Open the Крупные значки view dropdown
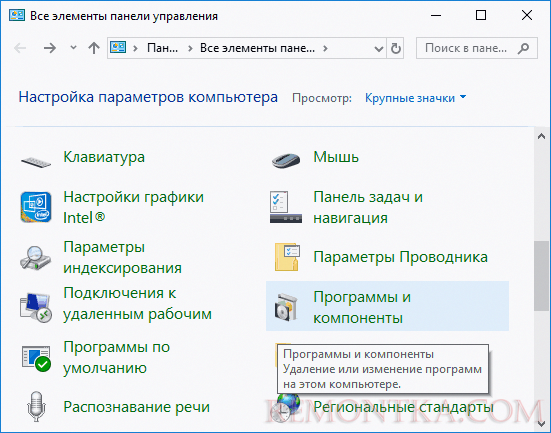551x433 pixels. click(x=415, y=98)
